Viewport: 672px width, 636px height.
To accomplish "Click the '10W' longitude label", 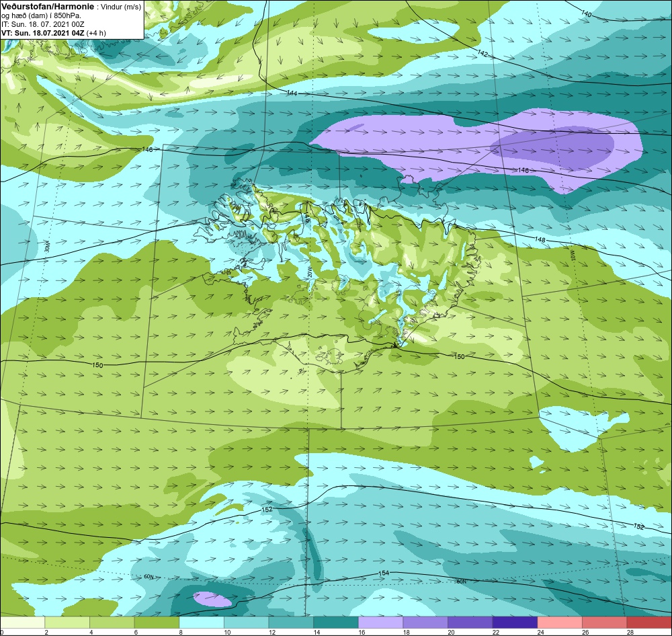I will 575,255.
